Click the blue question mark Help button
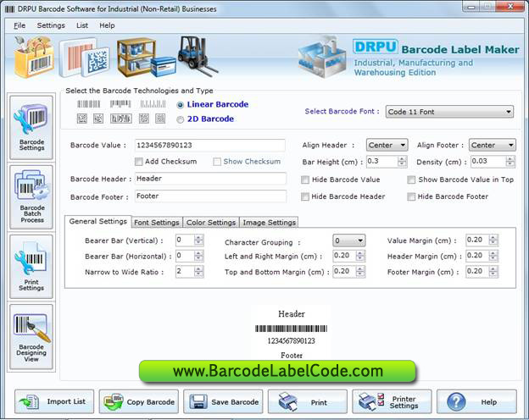The image size is (529, 420). 476,401
